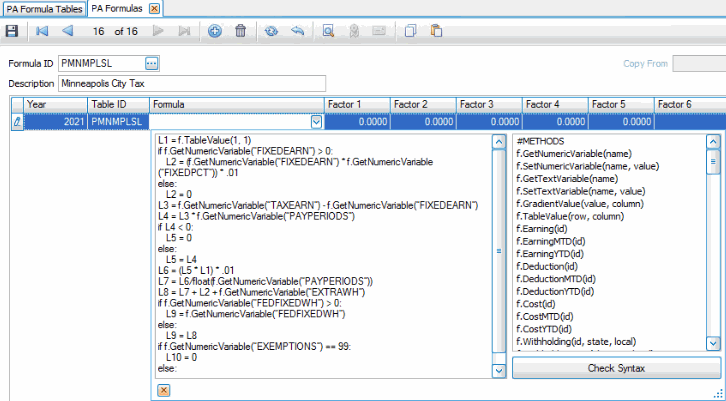The height and width of the screenshot is (401, 726).
Task: Click the Save icon in the toolbar
Action: (12, 31)
